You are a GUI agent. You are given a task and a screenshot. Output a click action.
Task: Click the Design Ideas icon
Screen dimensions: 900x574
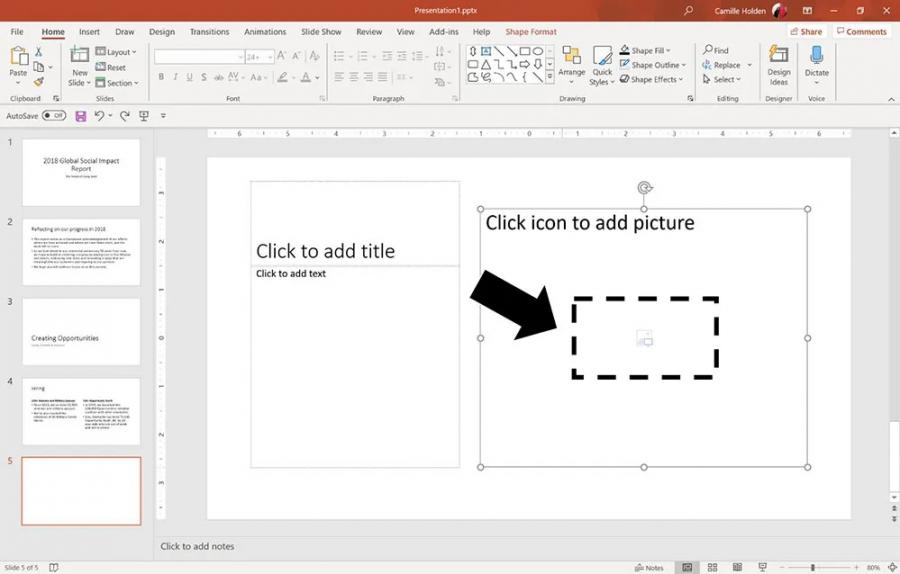coord(778,55)
